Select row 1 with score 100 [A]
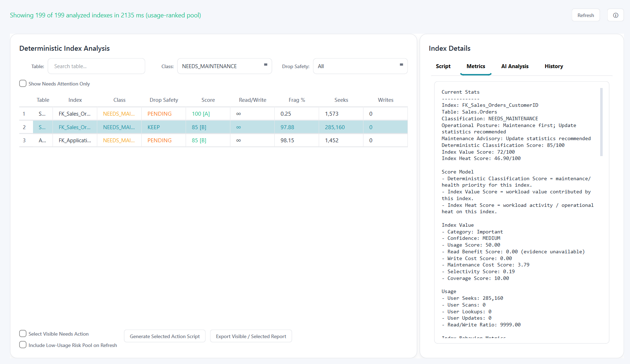The width and height of the screenshot is (630, 364). click(x=213, y=114)
